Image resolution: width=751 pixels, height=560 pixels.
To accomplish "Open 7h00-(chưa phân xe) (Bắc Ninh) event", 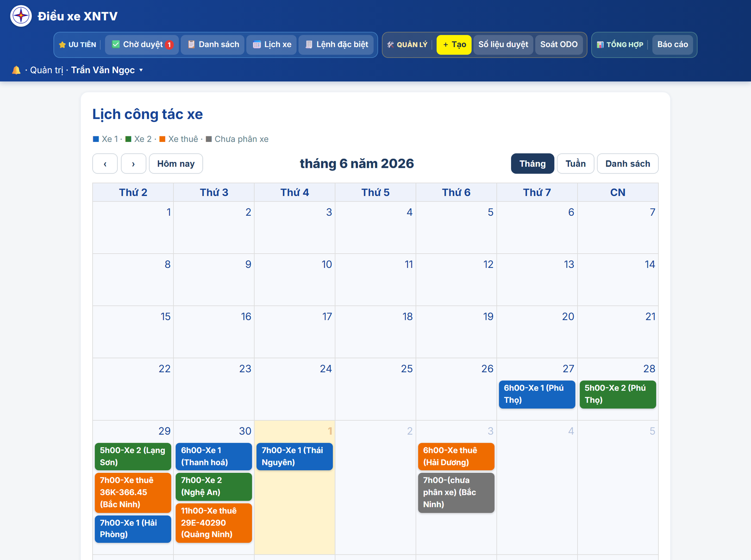I will [x=456, y=492].
